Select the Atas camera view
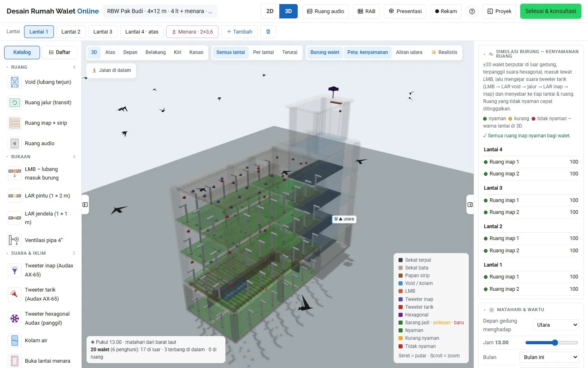This screenshot has width=588, height=368. [x=110, y=52]
